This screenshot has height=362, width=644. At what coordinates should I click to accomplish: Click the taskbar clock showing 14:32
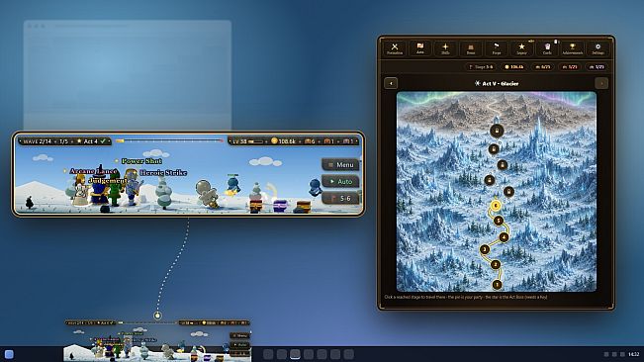(634, 354)
